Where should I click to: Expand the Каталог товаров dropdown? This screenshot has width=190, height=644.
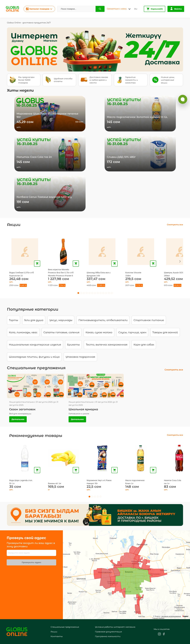click(39, 9)
